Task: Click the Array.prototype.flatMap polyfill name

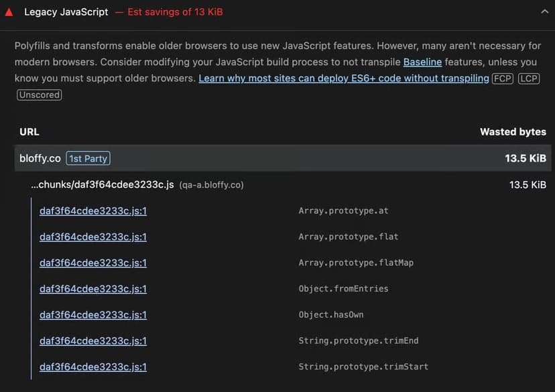Action: (x=356, y=263)
